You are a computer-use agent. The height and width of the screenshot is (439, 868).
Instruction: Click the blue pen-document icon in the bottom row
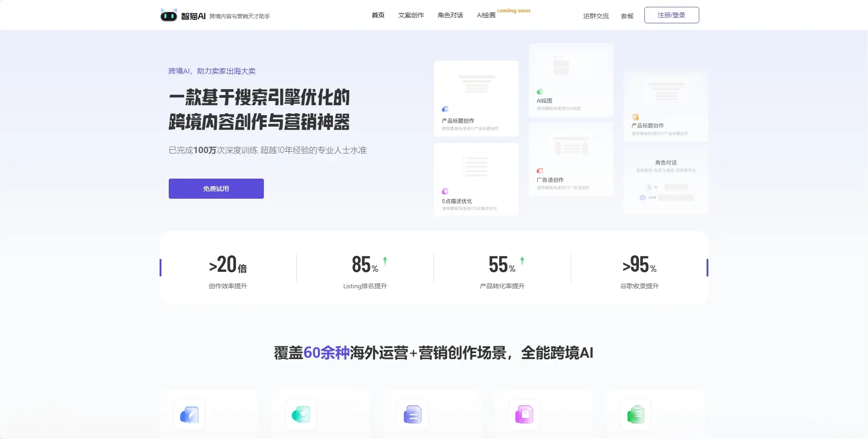click(x=189, y=414)
